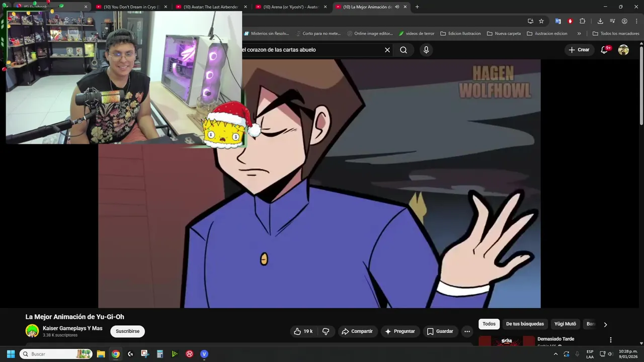Viewport: 644px width, 362px height.
Task: Show next filter chips with arrow
Action: (605, 324)
